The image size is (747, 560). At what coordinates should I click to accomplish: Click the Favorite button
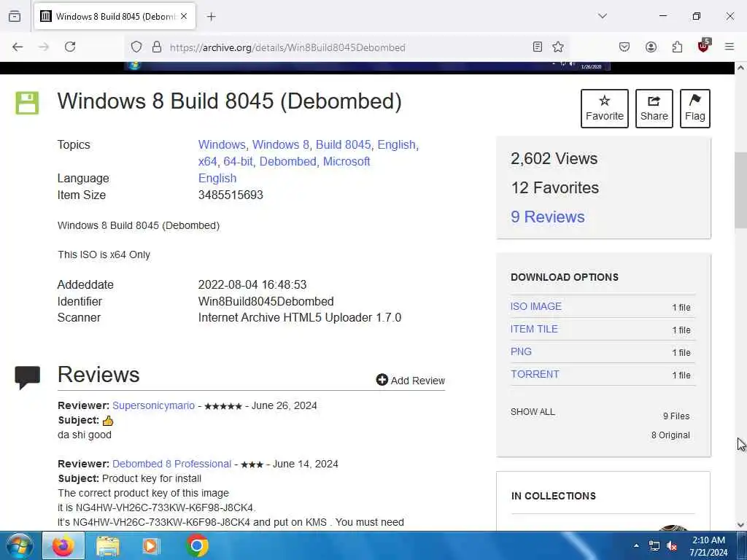(x=605, y=109)
